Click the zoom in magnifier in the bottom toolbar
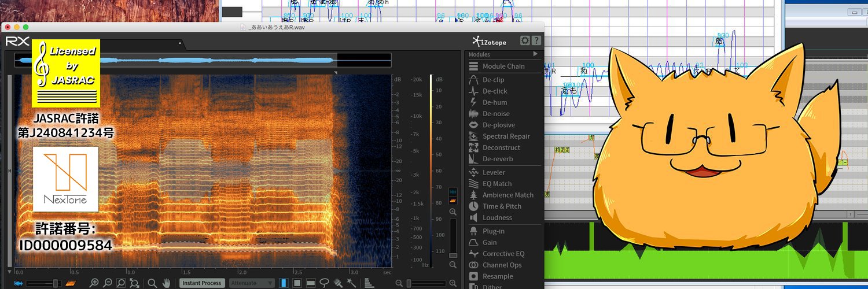 (94, 283)
